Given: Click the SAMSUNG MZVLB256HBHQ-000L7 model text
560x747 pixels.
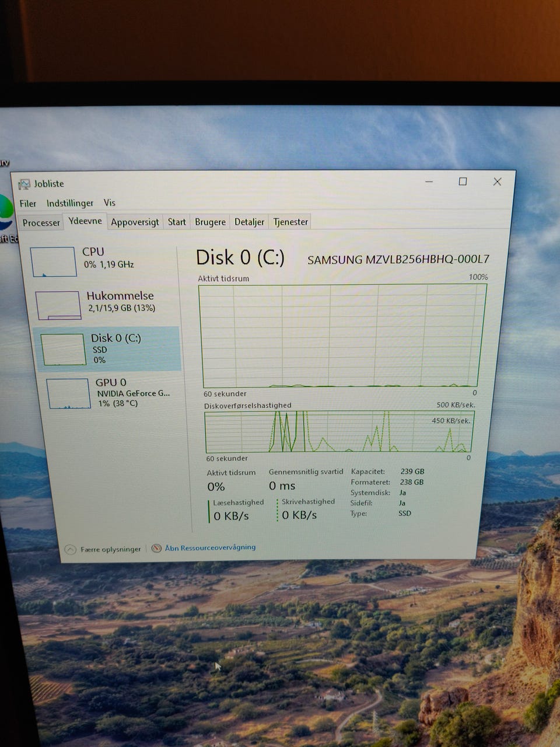Looking at the screenshot, I should pos(398,260).
